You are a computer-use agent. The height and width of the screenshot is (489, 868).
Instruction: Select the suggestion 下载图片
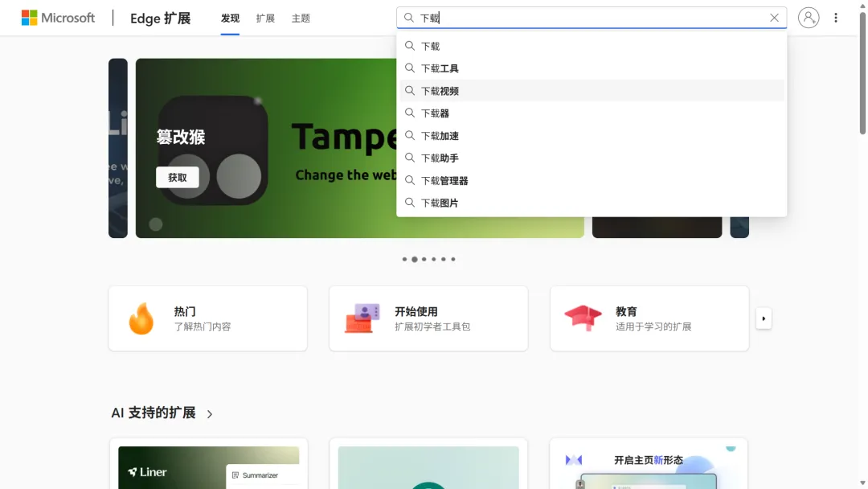click(x=592, y=203)
